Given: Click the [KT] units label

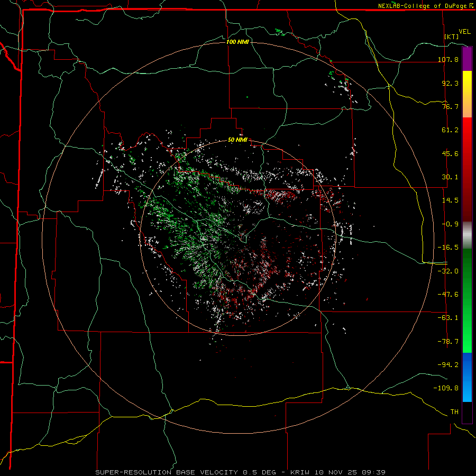Looking at the screenshot, I should click(452, 36).
